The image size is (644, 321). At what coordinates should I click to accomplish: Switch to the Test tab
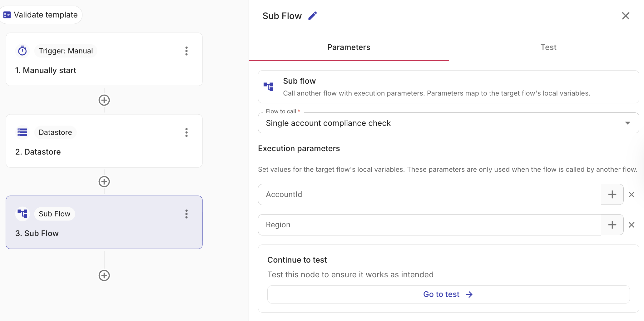click(x=548, y=47)
